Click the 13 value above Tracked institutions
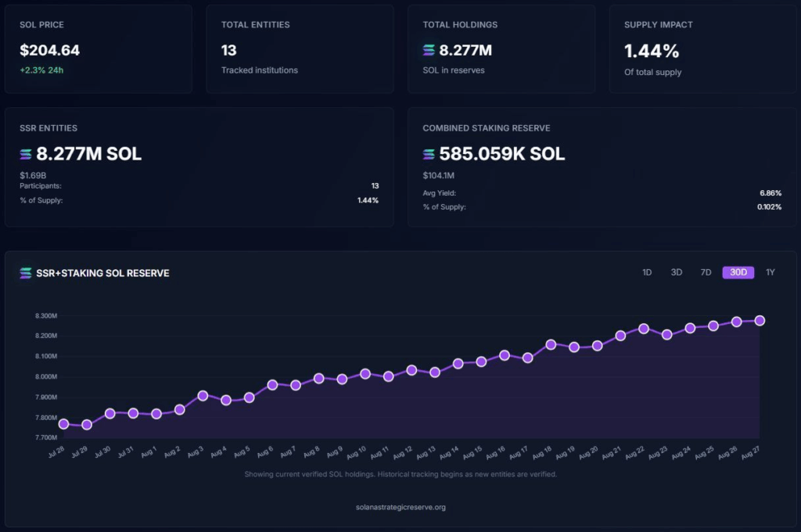 click(229, 50)
